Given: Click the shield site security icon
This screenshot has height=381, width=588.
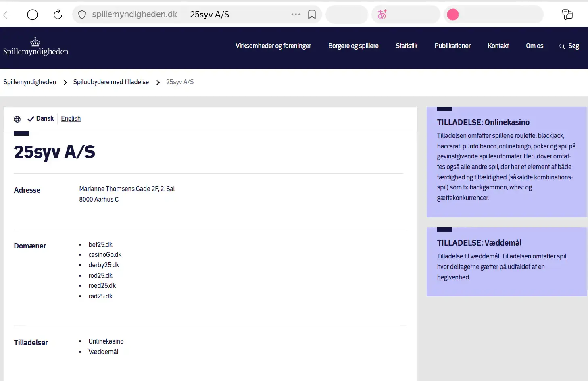Looking at the screenshot, I should click(x=82, y=15).
